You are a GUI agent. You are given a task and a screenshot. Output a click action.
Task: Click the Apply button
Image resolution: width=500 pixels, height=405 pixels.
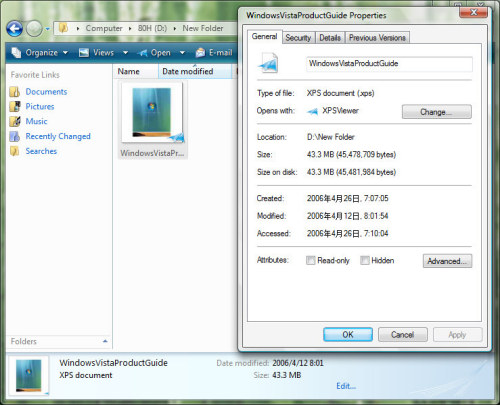pyautogui.click(x=457, y=335)
